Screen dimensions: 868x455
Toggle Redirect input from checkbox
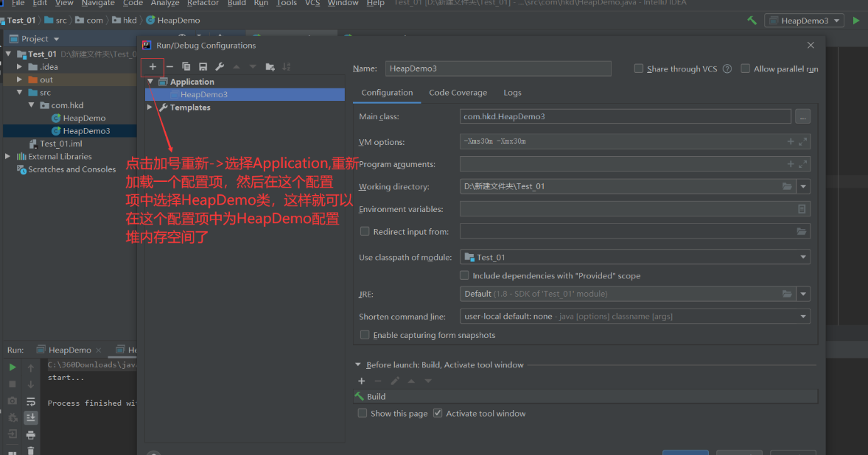365,231
